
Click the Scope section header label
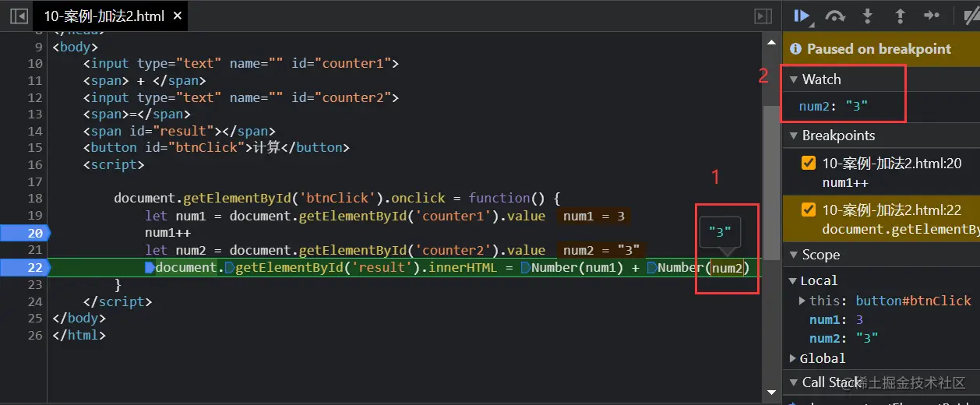tap(821, 255)
